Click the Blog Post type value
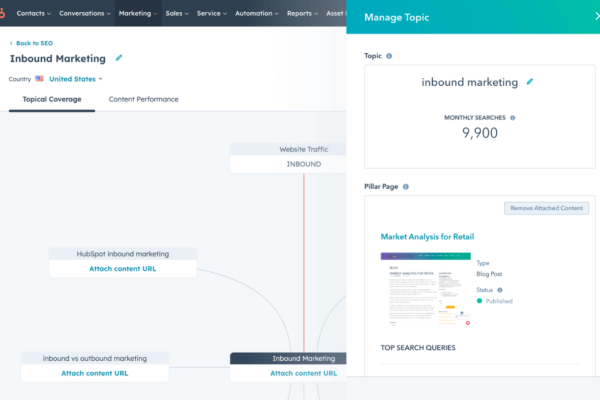The height and width of the screenshot is (400, 600). (489, 274)
